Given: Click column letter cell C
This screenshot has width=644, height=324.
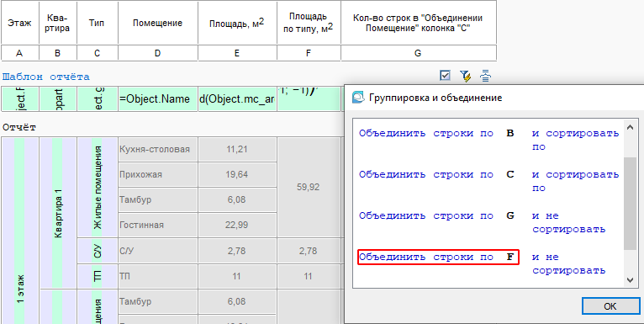Looking at the screenshot, I should tap(97, 53).
